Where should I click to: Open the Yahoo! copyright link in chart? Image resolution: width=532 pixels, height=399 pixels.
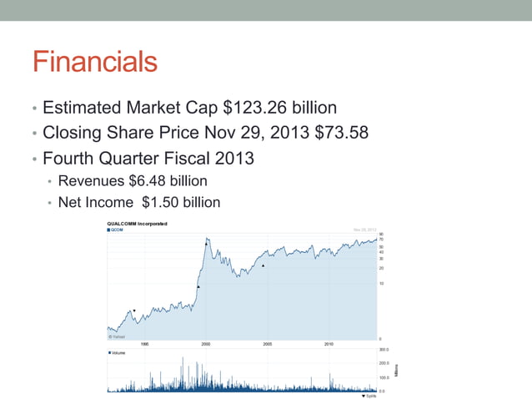(x=117, y=336)
